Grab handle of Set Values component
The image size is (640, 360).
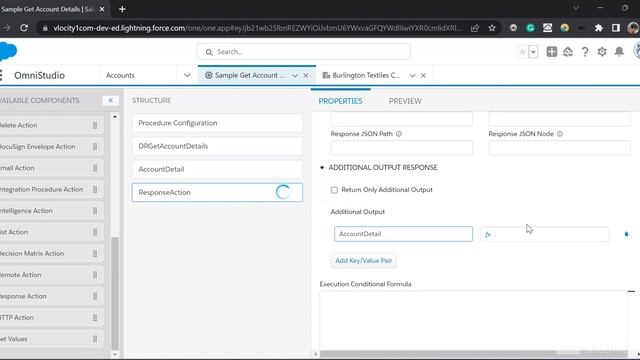95,339
